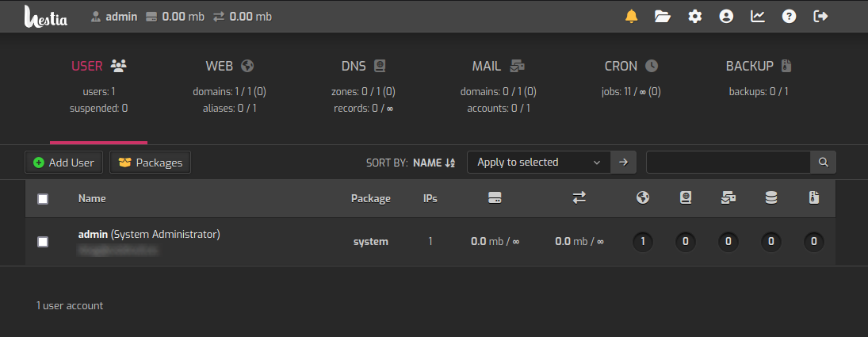Image resolution: width=868 pixels, height=337 pixels.
Task: Open the CRON tab
Action: pos(630,67)
